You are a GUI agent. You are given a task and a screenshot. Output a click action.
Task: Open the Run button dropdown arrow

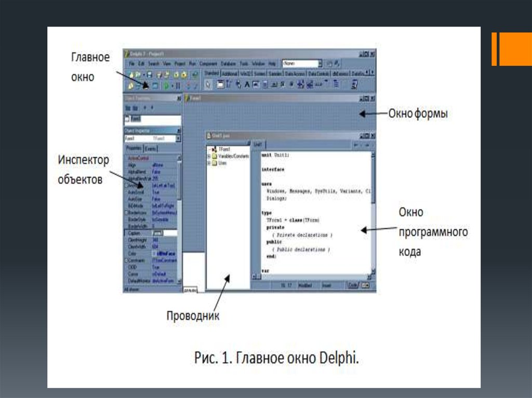tap(172, 86)
